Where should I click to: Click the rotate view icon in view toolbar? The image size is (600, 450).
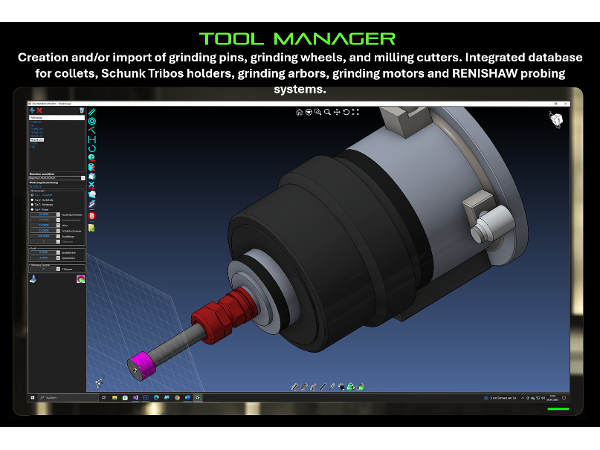click(x=346, y=112)
